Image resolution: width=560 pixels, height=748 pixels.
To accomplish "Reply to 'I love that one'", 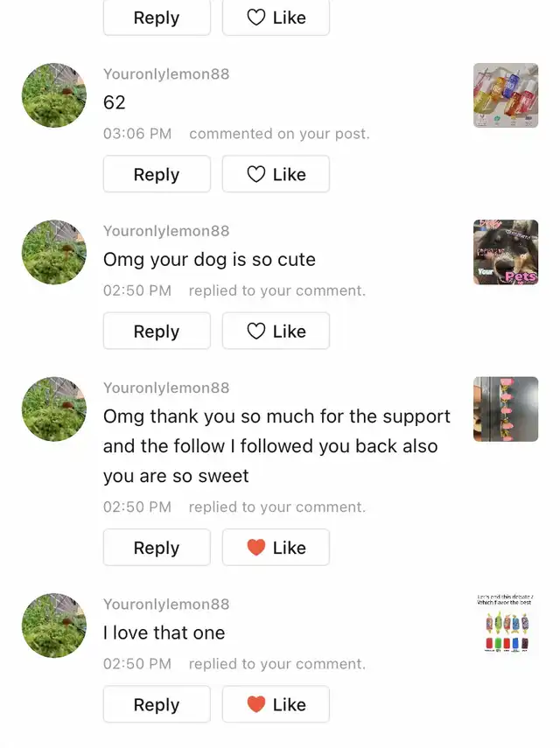I will pyautogui.click(x=157, y=704).
